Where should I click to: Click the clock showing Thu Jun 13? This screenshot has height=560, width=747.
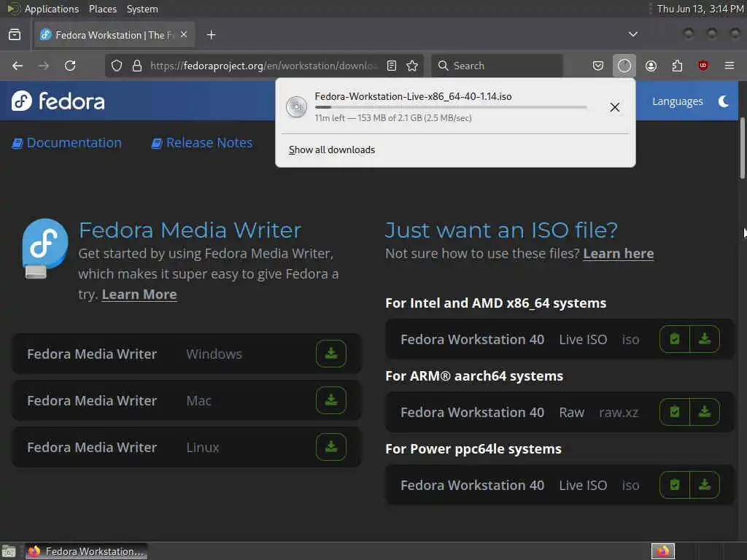700,9
